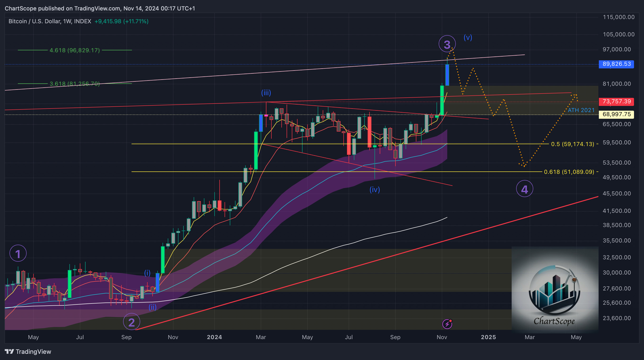Click the red 73,757.39 price tag

pyautogui.click(x=616, y=101)
